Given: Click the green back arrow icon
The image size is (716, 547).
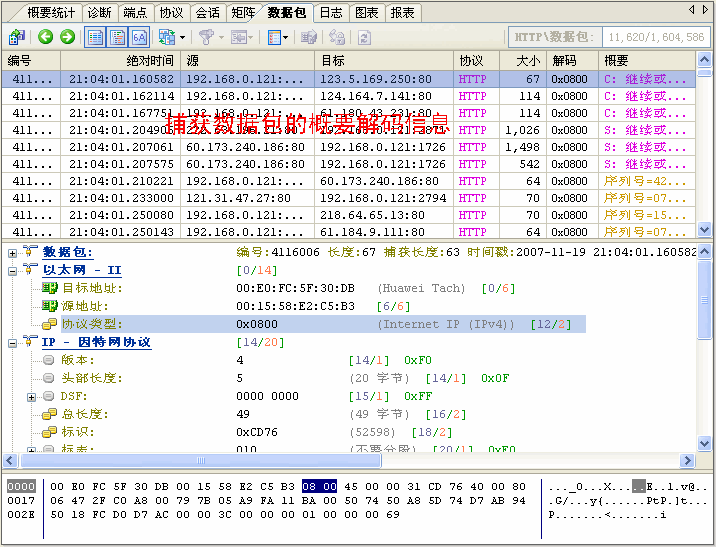Looking at the screenshot, I should tap(46, 37).
